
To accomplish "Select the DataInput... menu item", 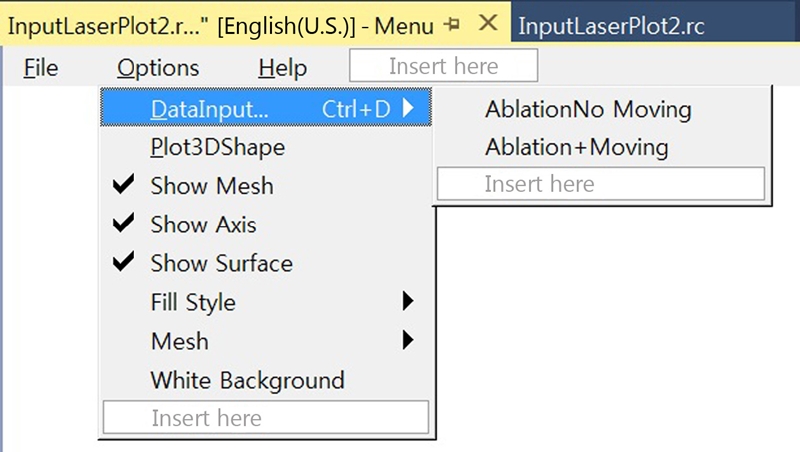I will click(209, 109).
